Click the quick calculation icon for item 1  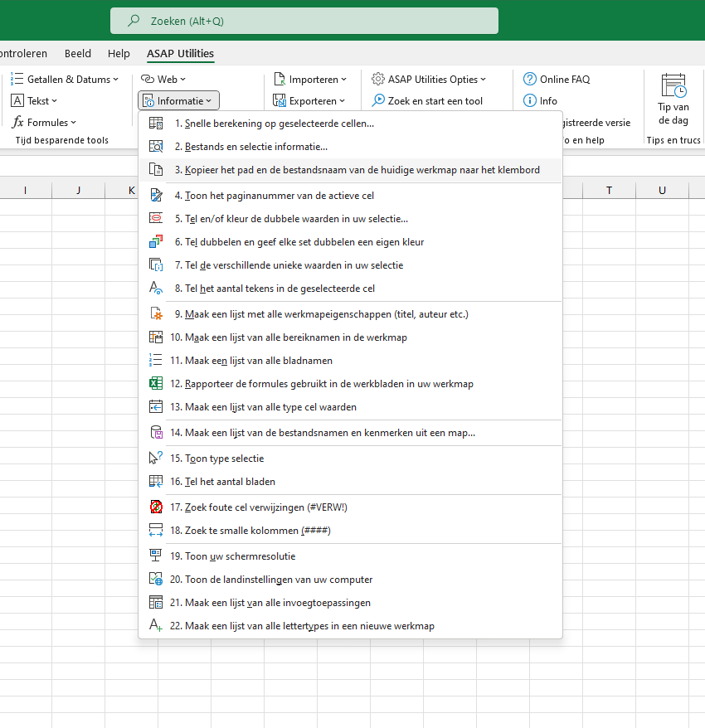[x=156, y=124]
